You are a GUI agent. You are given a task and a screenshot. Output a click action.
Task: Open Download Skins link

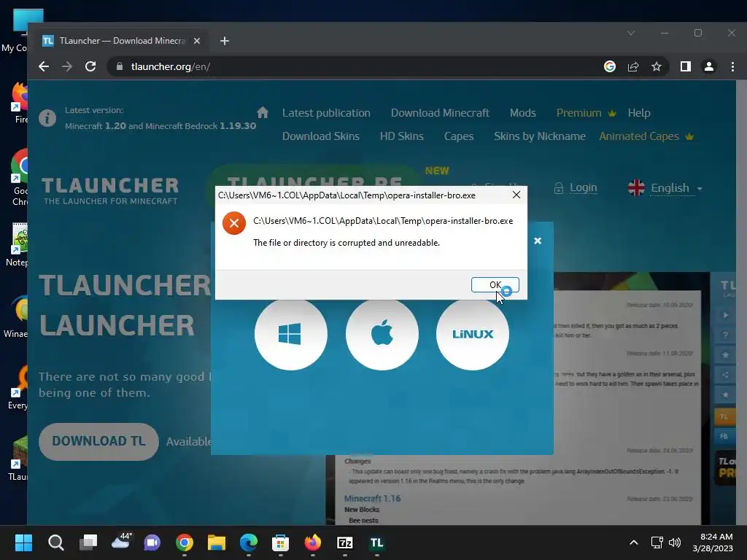[x=321, y=136]
